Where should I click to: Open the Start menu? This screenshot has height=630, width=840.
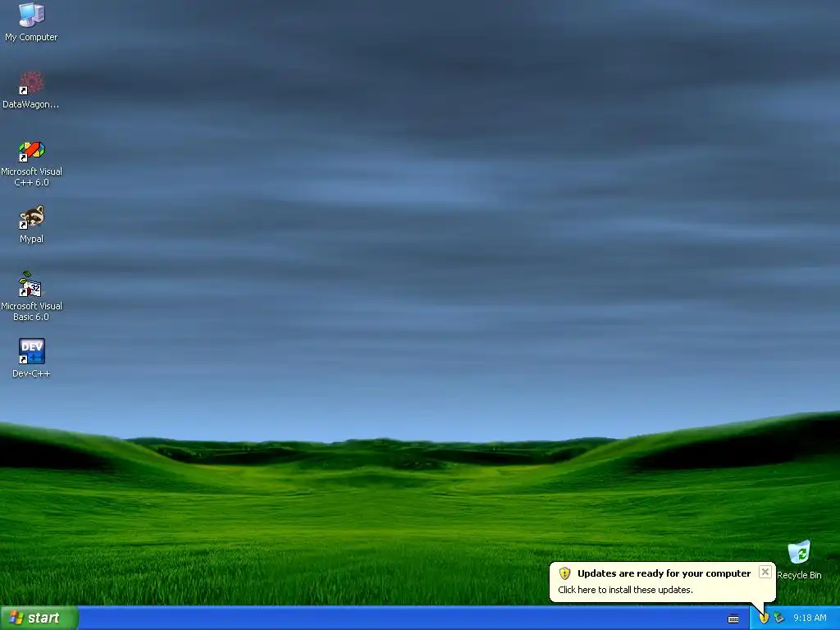(39, 619)
